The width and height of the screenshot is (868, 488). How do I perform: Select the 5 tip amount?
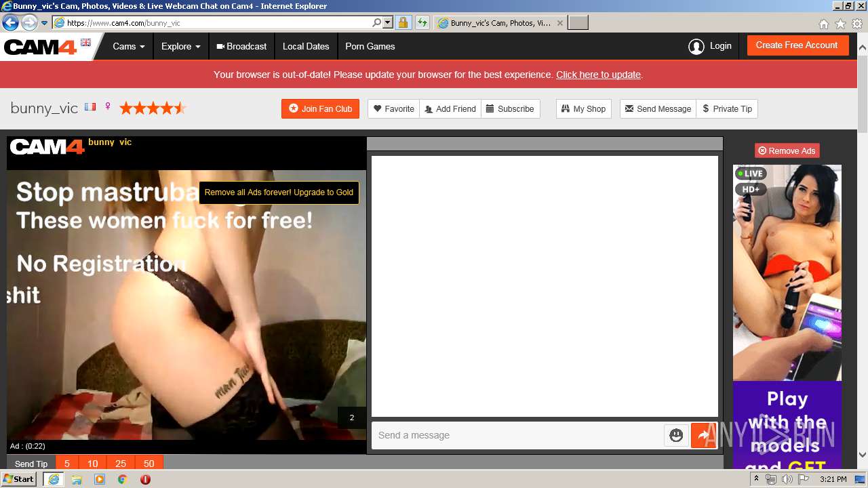pos(67,464)
